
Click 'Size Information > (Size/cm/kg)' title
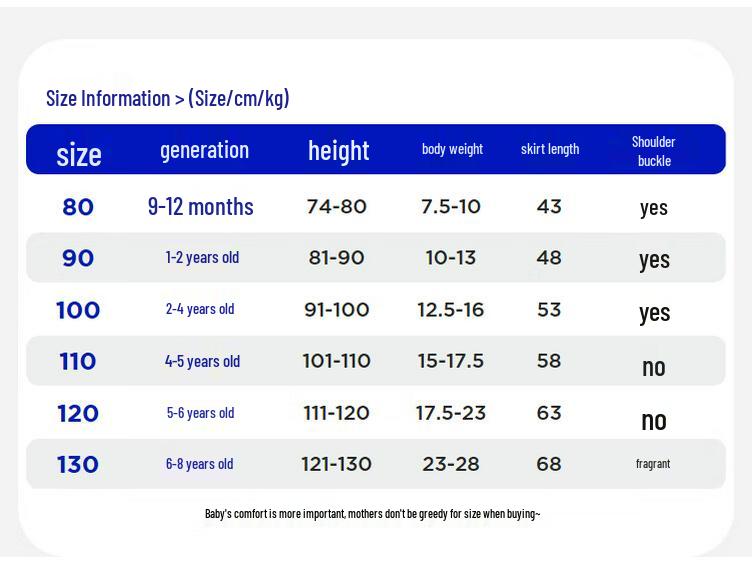167,98
